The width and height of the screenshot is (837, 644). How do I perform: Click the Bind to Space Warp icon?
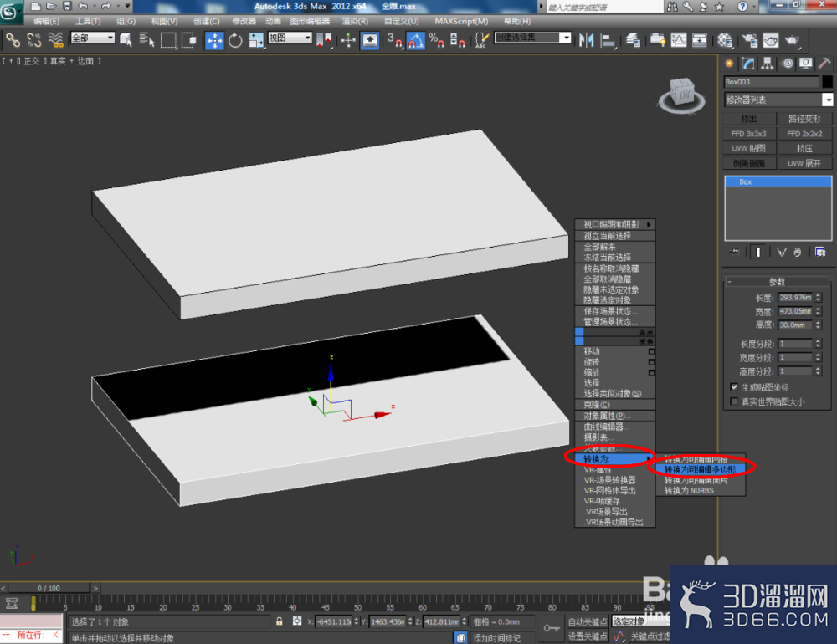coord(55,40)
